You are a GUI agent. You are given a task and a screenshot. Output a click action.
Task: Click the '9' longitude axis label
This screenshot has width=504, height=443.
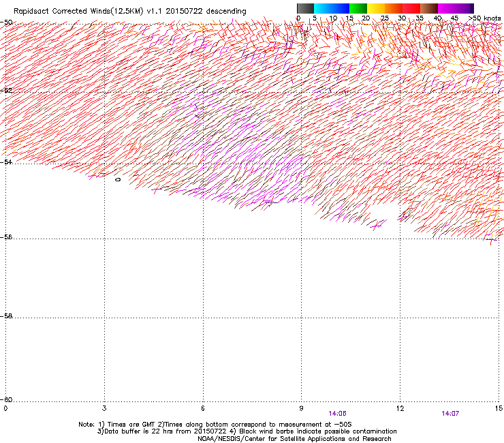click(x=301, y=408)
